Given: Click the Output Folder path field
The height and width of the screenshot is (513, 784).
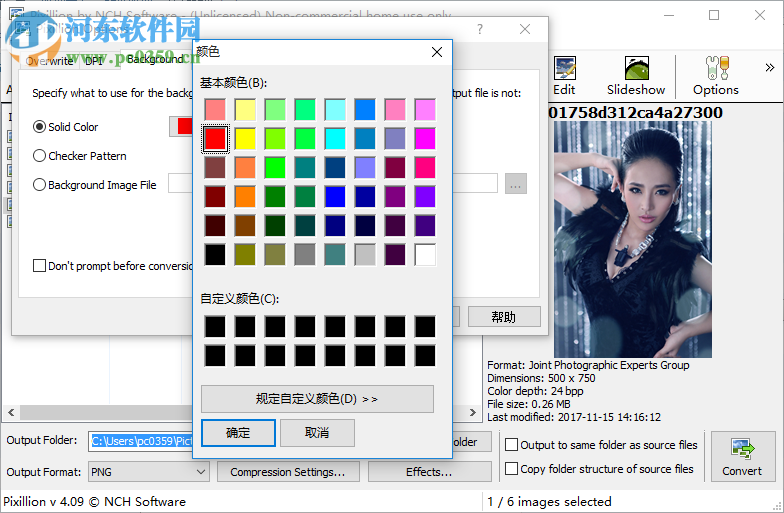Looking at the screenshot, I should [140, 441].
